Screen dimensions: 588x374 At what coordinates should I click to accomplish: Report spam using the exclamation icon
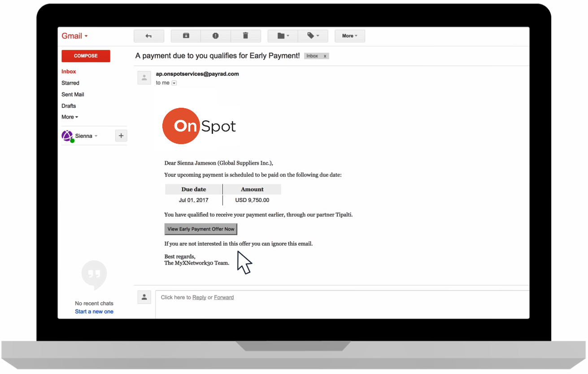pos(215,36)
